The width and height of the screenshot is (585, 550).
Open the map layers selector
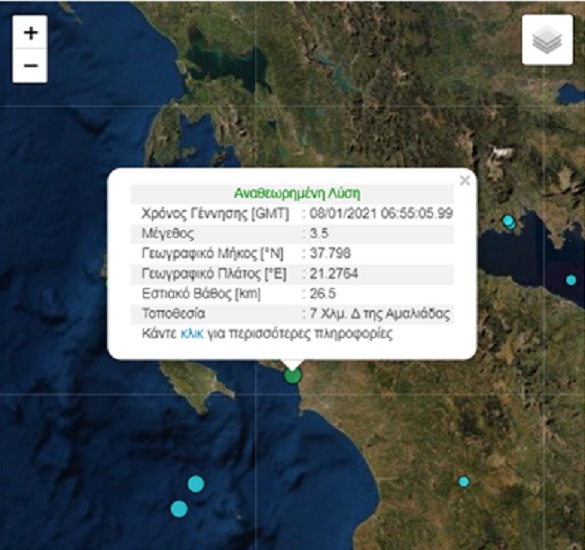pyautogui.click(x=547, y=40)
